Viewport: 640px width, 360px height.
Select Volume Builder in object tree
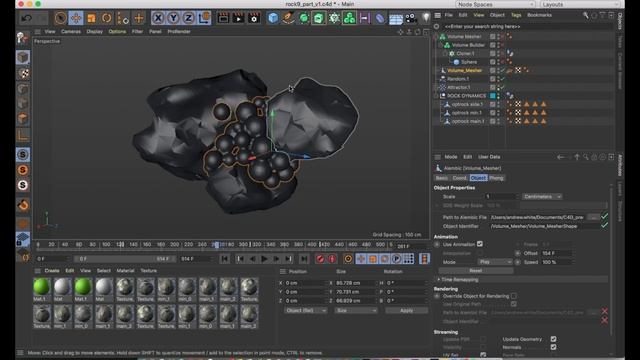point(468,45)
